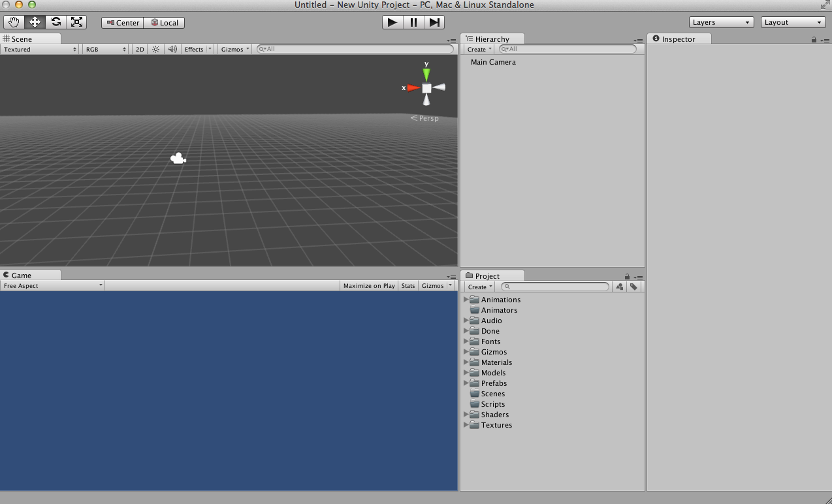This screenshot has height=504, width=832.
Task: Select the camera icon in scene
Action: pos(178,158)
